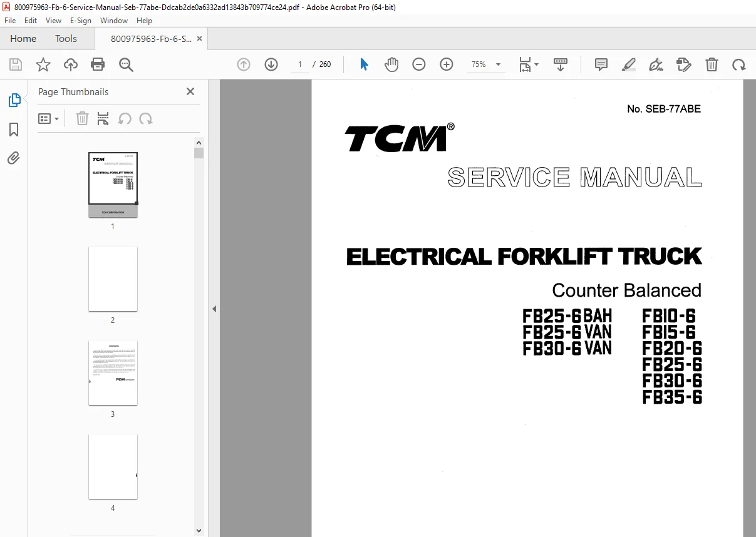Viewport: 756px width, 537px height.
Task: Select the 800975963-Fb-6-S... document tab
Action: (151, 39)
